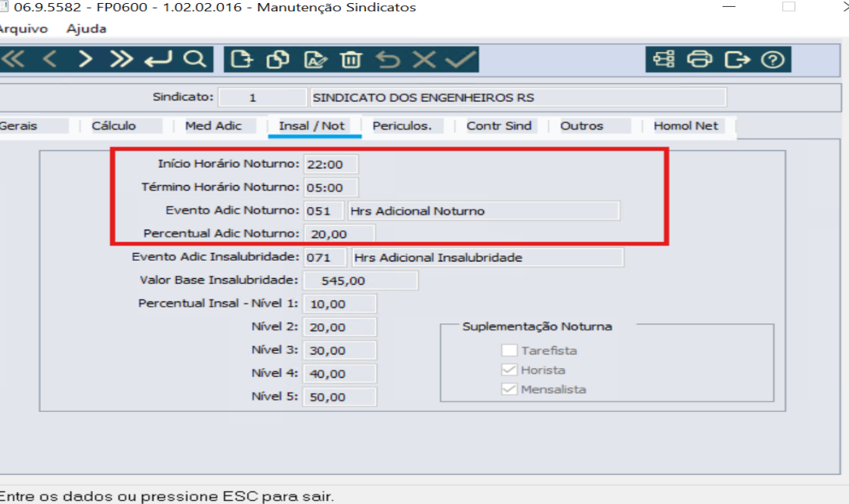
Task: Open the Outros tab
Action: pyautogui.click(x=595, y=125)
